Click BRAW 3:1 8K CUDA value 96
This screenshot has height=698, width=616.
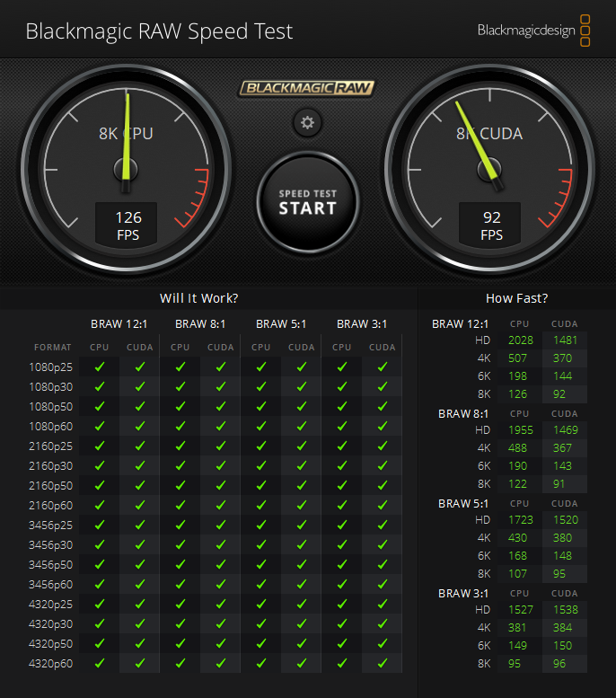pyautogui.click(x=559, y=663)
